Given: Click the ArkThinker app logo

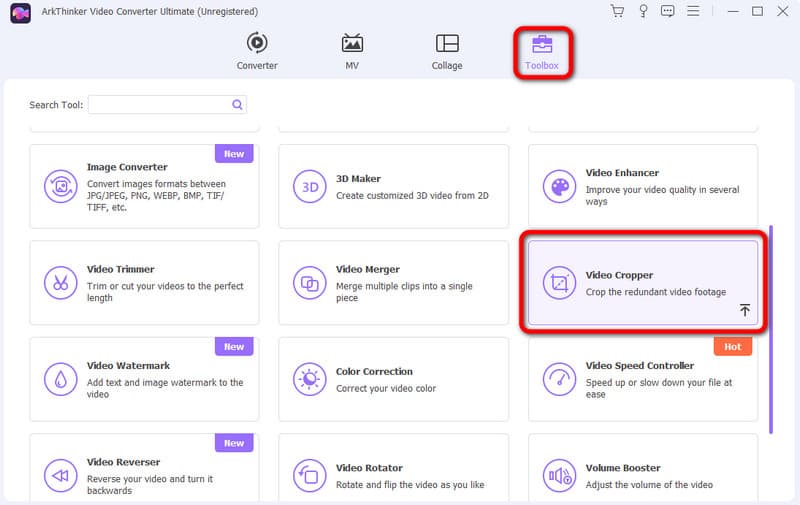Looking at the screenshot, I should tap(20, 13).
